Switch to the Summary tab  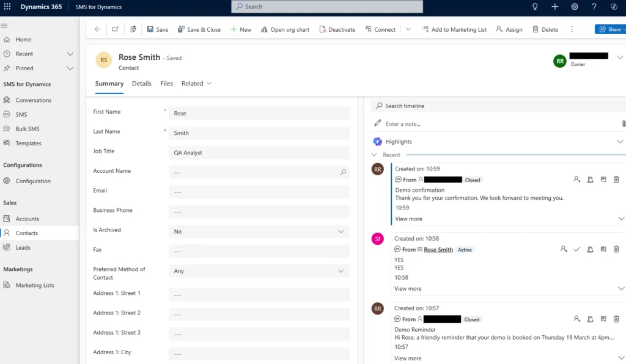coord(109,84)
